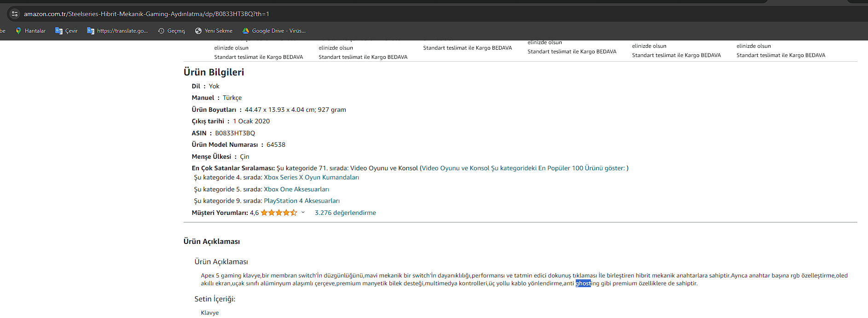
Task: Click the ASIN value B0833HT3BQ
Action: 235,133
